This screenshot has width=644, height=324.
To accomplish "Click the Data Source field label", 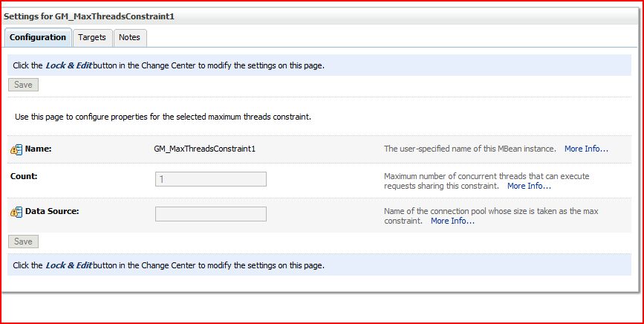I will [52, 211].
